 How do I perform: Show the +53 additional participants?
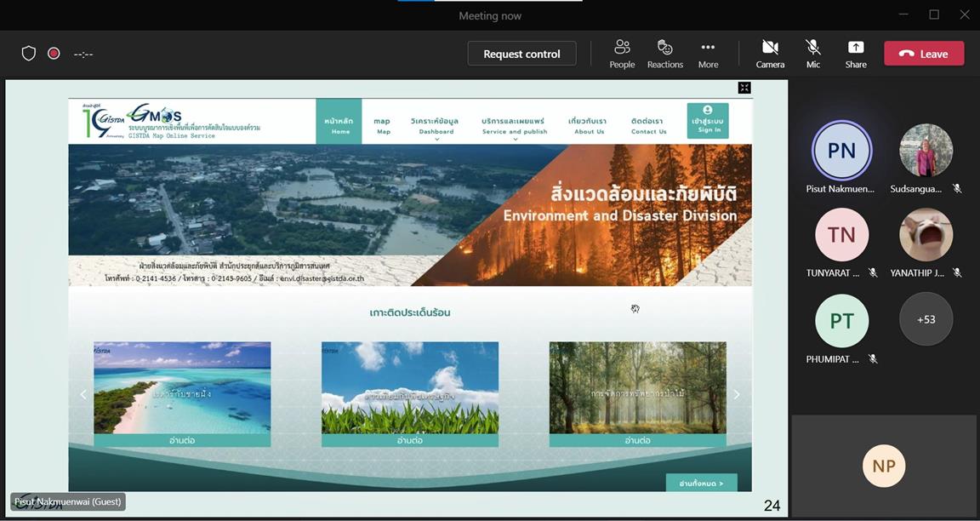click(926, 319)
